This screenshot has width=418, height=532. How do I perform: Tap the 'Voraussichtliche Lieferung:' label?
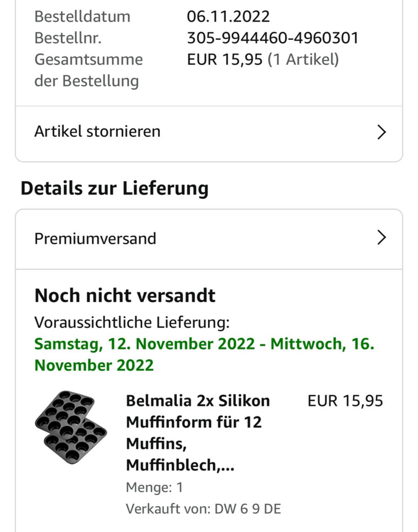[132, 323]
